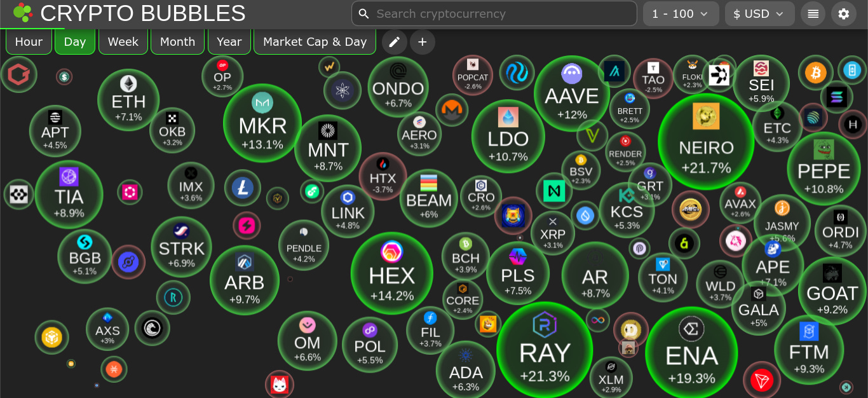Click the ENA +19.3% bubble
This screenshot has height=398, width=868.
pyautogui.click(x=691, y=353)
